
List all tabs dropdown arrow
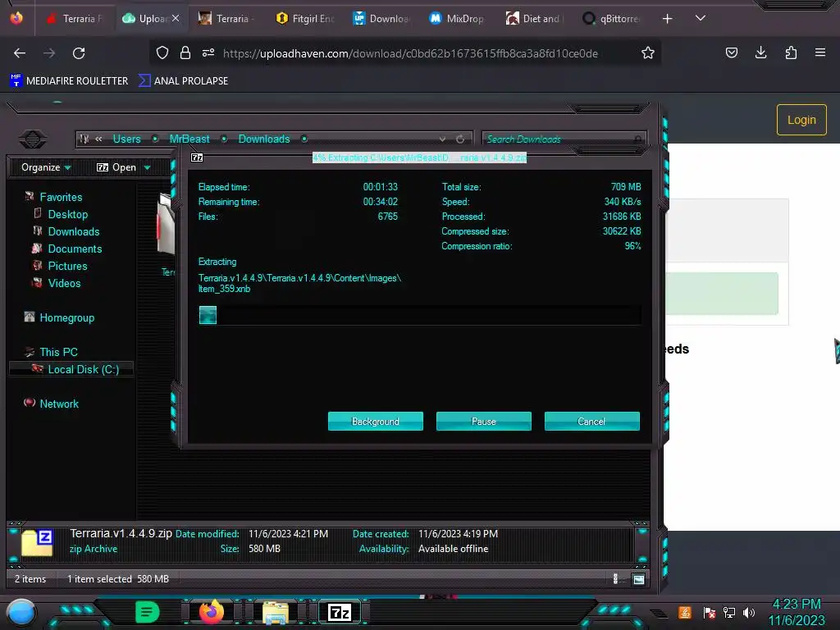[x=701, y=18]
